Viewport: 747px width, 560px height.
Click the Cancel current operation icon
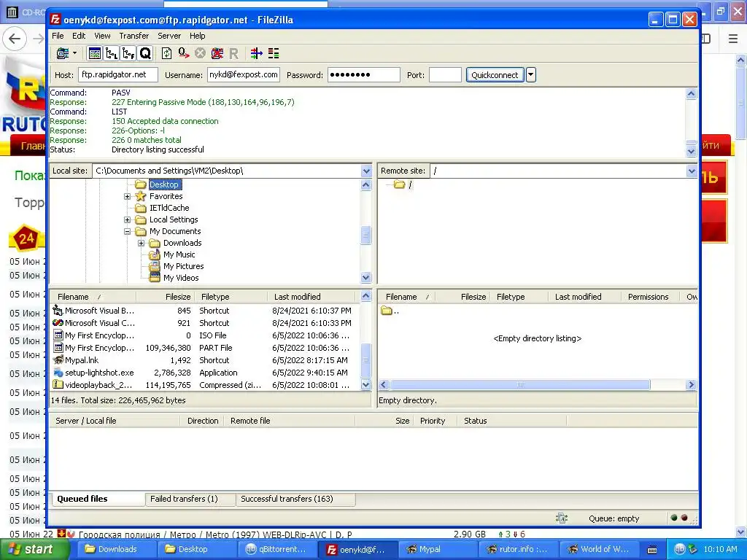point(200,53)
